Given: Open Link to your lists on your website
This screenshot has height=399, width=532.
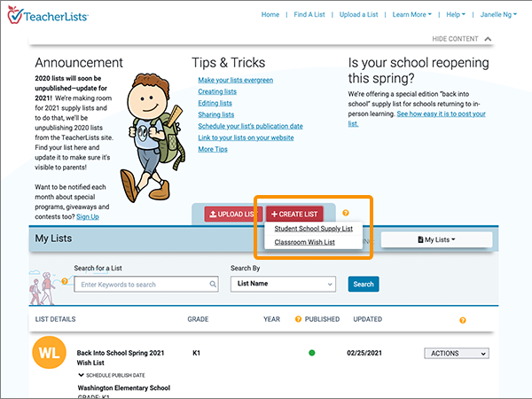Looking at the screenshot, I should [246, 137].
